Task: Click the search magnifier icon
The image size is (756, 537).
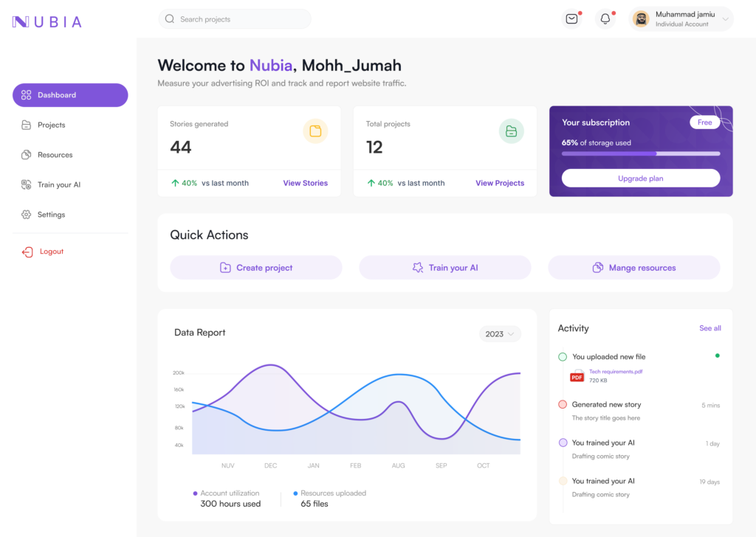Action: point(170,18)
